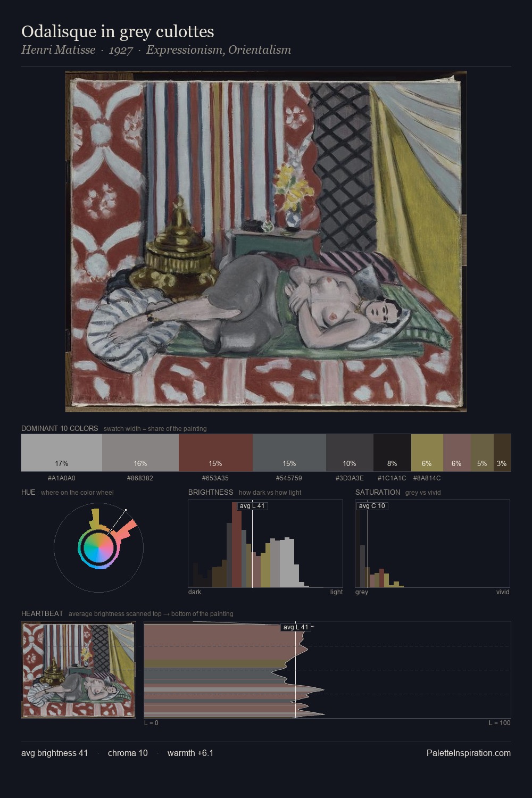Click the 'warmth +6.1' footer stat
Image resolution: width=532 pixels, height=798 pixels.
point(190,753)
